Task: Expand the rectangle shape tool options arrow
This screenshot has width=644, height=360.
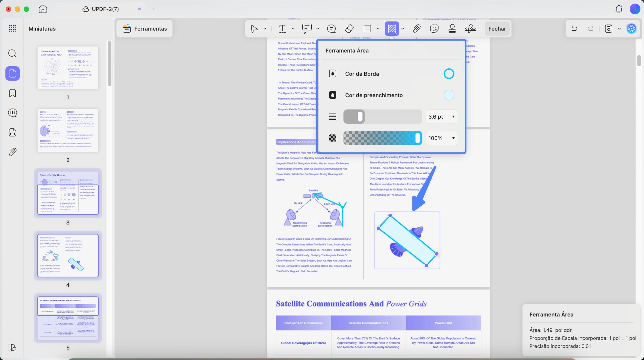Action: pyautogui.click(x=378, y=29)
